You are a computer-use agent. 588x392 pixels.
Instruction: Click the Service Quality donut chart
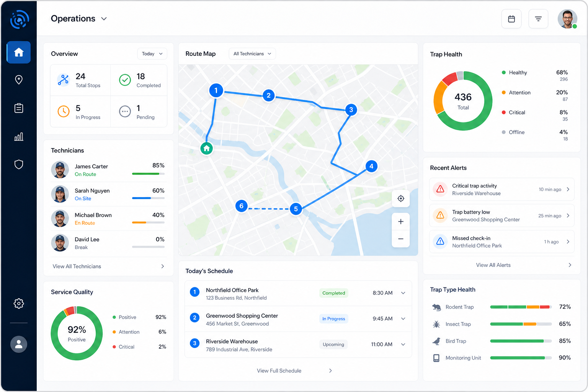tap(77, 333)
